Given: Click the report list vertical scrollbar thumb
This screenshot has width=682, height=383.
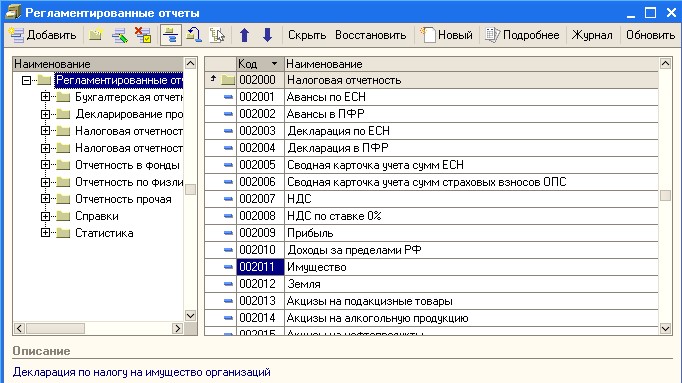Looking at the screenshot, I should click(x=665, y=195).
